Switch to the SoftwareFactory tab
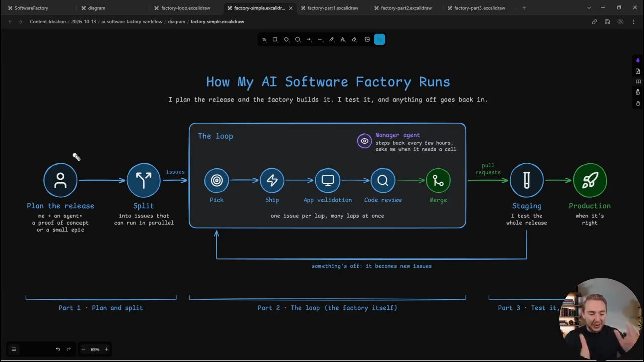Viewport: 644px width, 362px height. click(37, 8)
